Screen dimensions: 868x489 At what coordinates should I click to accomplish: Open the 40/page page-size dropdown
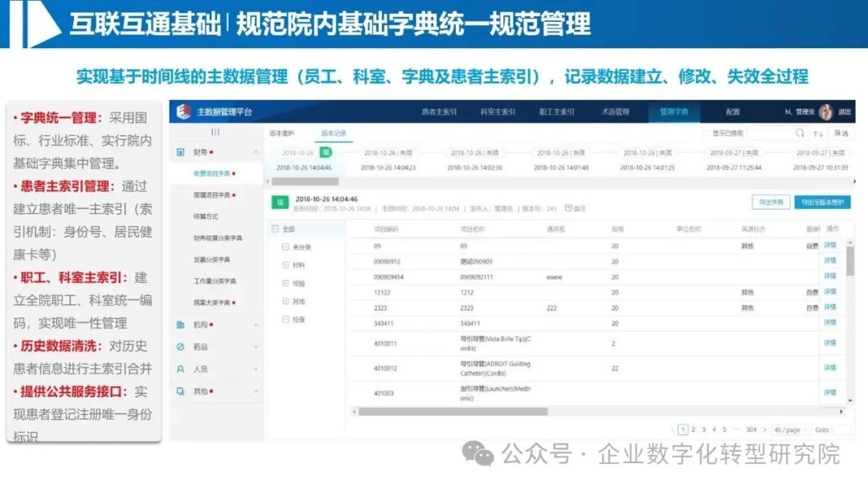click(792, 430)
